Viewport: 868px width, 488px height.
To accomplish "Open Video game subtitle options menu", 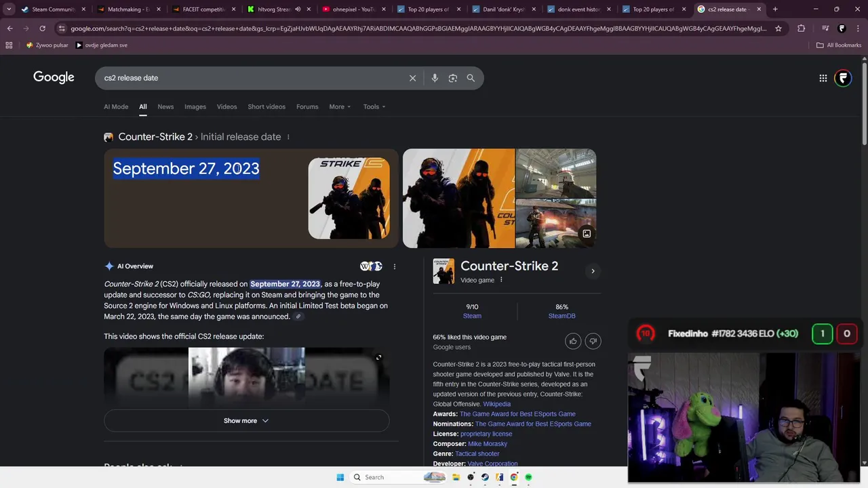I will [502, 280].
